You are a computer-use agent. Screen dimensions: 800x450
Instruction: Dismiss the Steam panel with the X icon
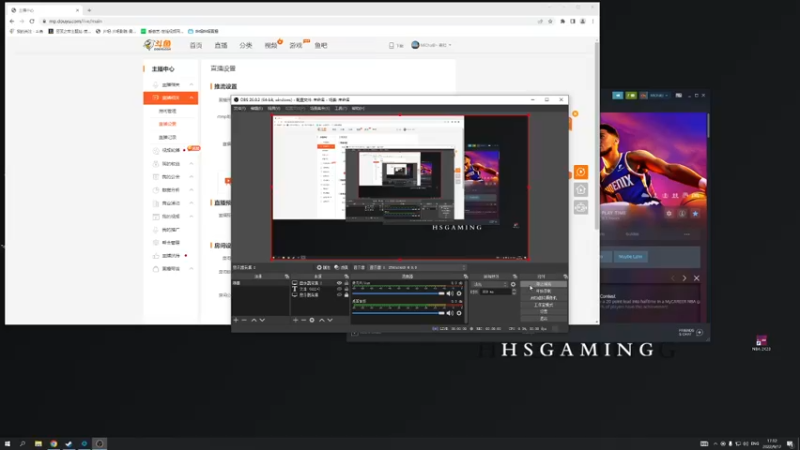pos(696,278)
